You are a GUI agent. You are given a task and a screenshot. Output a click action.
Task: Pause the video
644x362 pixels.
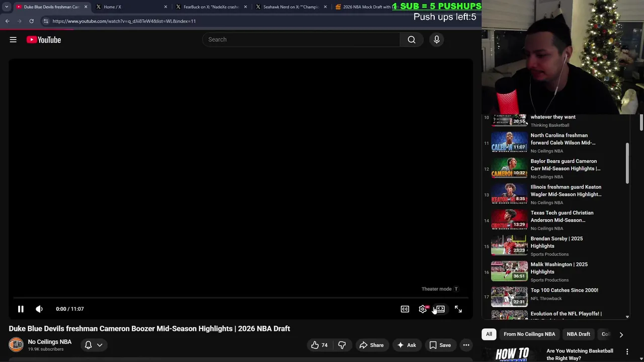[x=21, y=309]
